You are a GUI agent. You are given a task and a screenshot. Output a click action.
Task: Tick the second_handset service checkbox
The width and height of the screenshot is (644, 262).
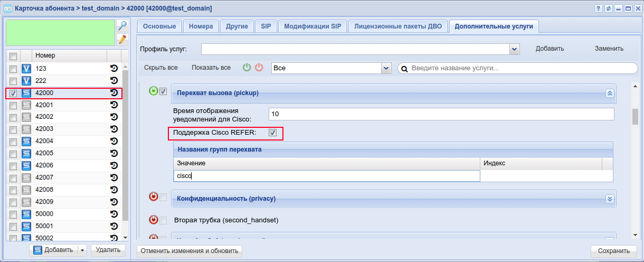pos(163,220)
